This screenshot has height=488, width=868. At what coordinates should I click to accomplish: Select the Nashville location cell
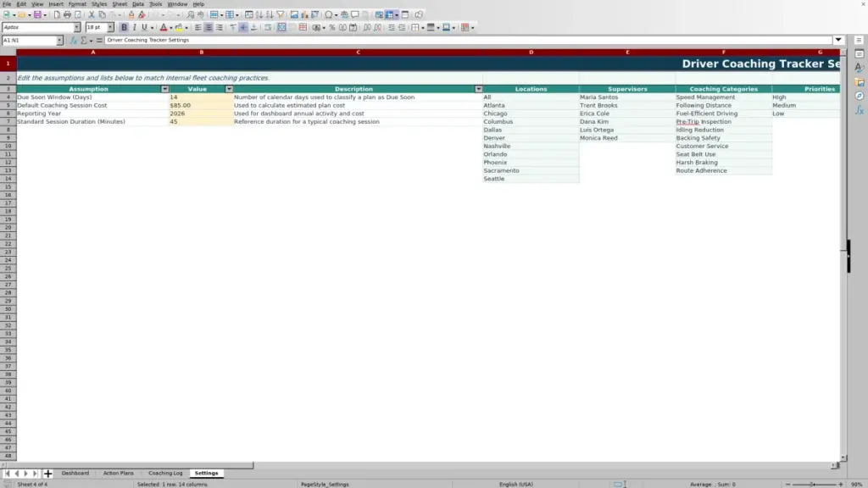coord(531,146)
